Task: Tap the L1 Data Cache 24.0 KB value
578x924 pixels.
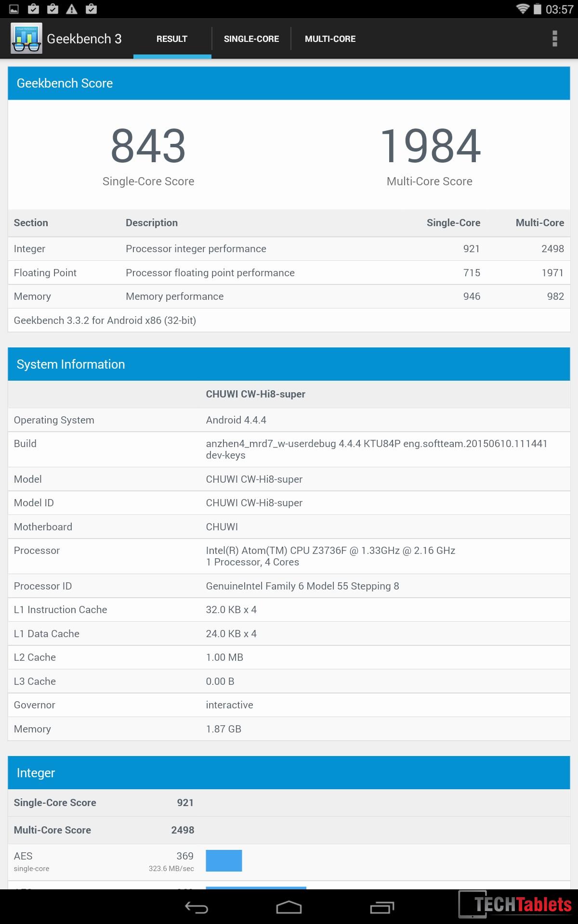Action: [x=231, y=634]
